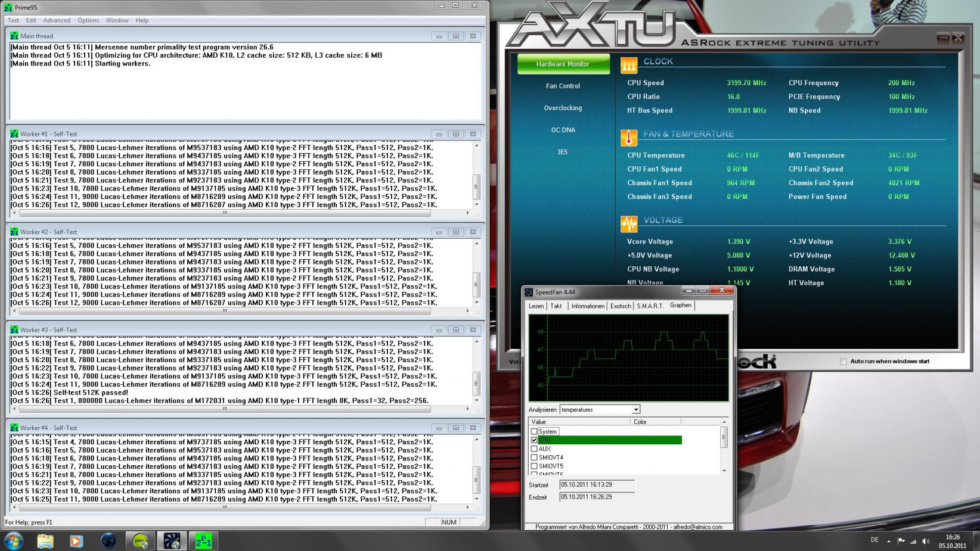
Task: Uncheck the CPU checkbox in SpeedFan
Action: (x=534, y=440)
